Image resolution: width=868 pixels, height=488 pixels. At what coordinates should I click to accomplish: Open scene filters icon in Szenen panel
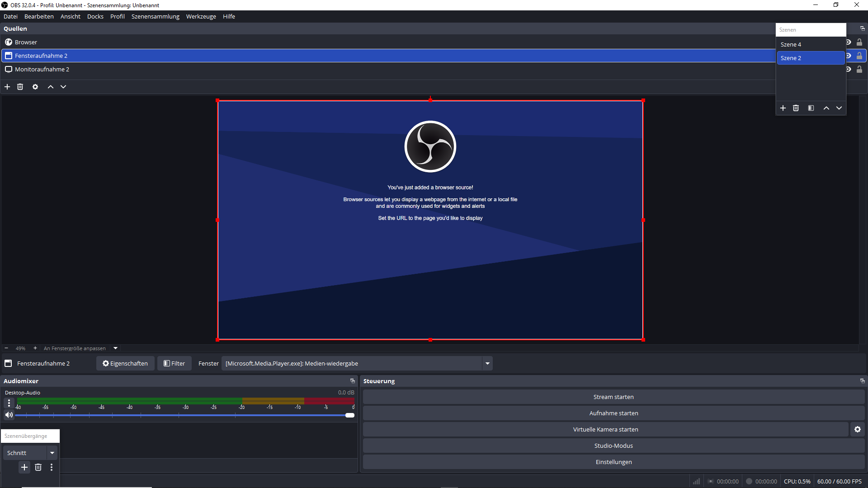pyautogui.click(x=811, y=108)
